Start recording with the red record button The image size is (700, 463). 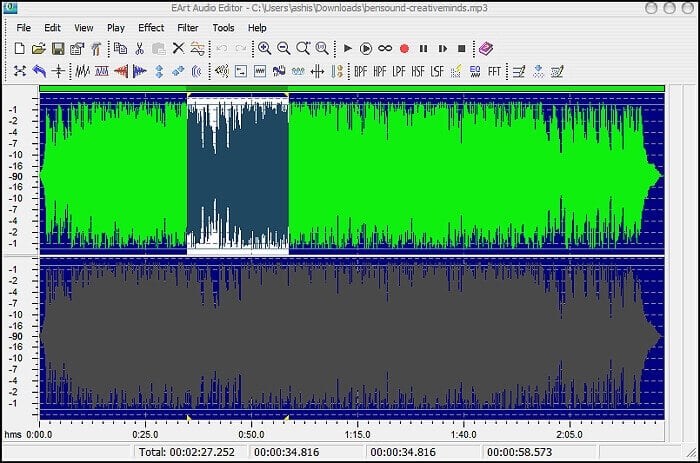[404, 48]
